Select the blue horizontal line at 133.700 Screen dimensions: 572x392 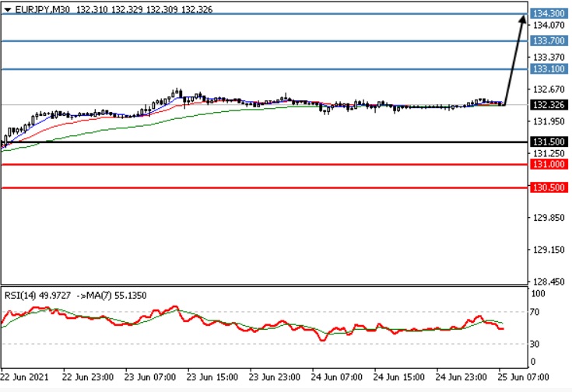tap(265, 41)
